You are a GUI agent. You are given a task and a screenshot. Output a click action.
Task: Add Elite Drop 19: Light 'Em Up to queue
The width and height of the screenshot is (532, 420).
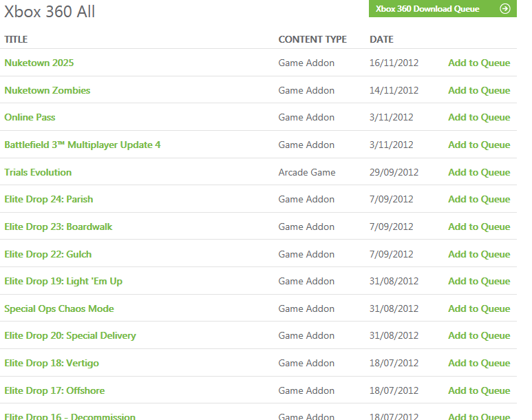[x=479, y=281]
